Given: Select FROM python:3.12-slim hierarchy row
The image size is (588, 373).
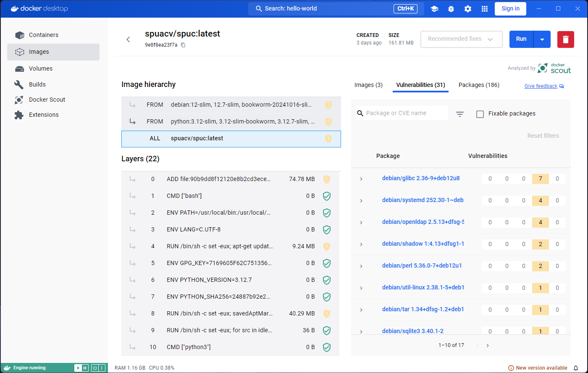Looking at the screenshot, I should pos(231,122).
